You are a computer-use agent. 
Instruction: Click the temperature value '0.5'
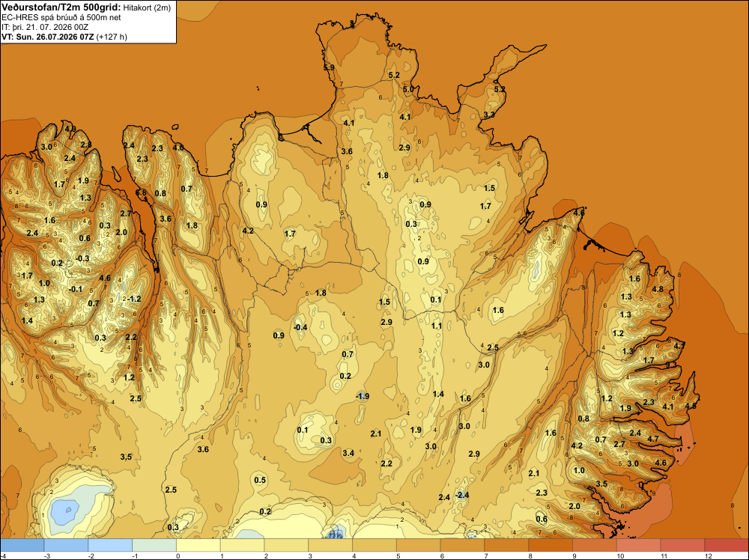coord(260,480)
